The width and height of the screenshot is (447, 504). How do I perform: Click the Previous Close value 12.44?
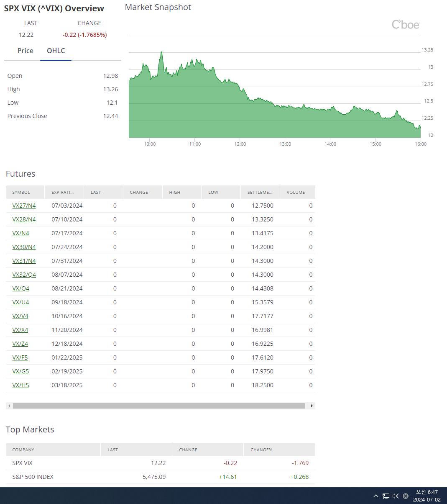(x=110, y=116)
